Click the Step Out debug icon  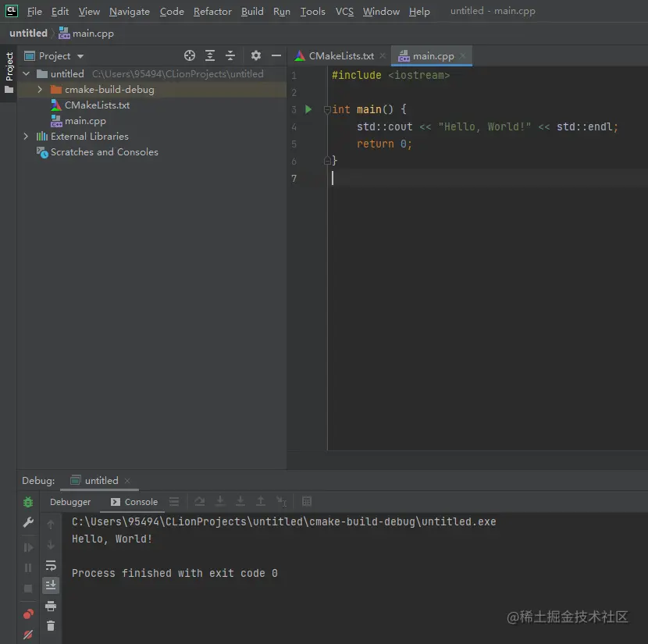pyautogui.click(x=261, y=501)
